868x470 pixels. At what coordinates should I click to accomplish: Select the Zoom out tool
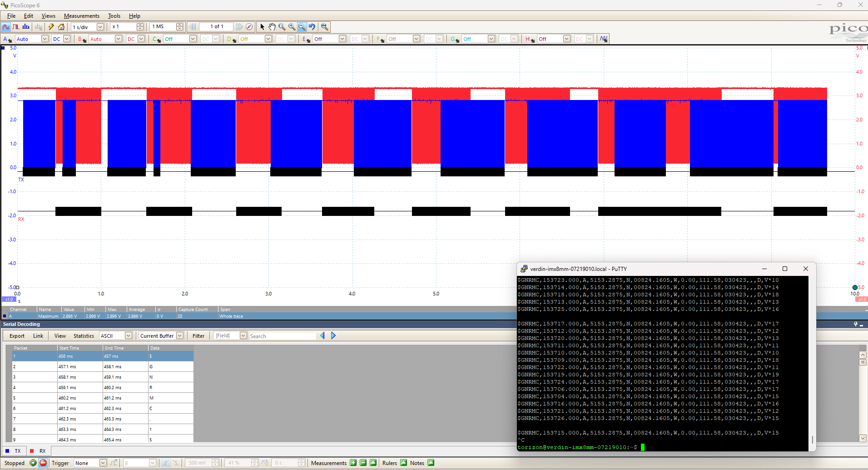coord(302,27)
